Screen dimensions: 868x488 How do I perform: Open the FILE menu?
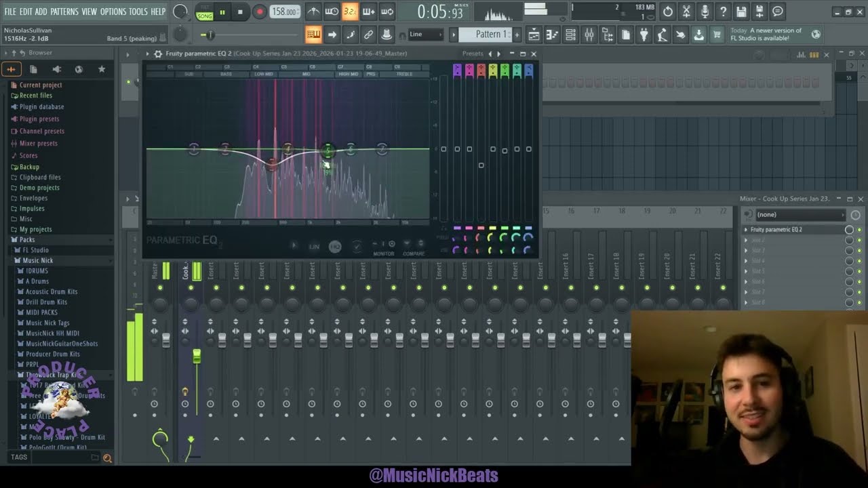click(x=10, y=12)
